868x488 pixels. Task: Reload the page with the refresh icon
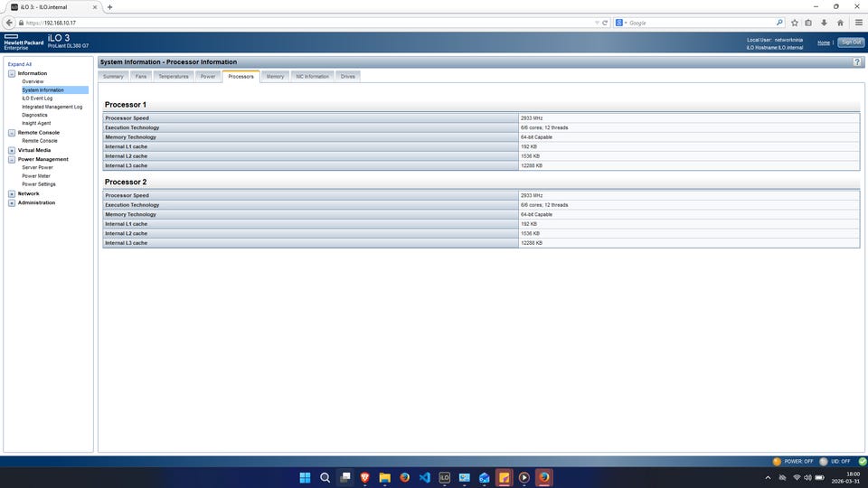[605, 23]
